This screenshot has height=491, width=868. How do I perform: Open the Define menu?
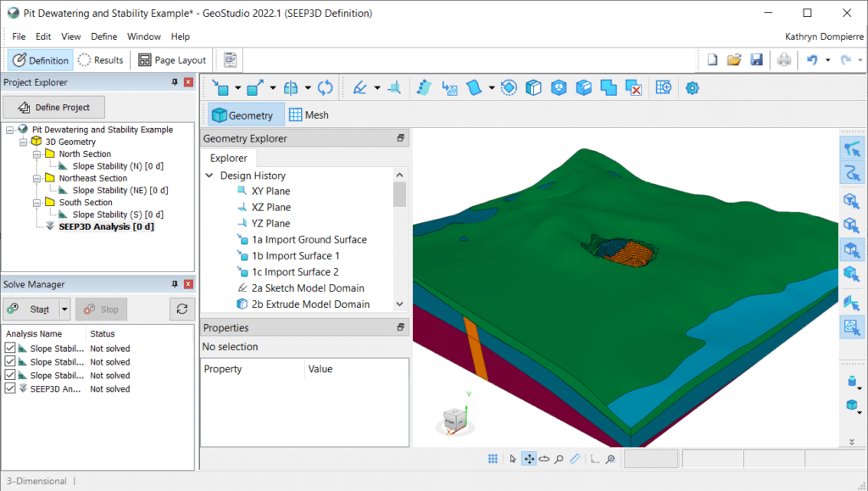[103, 36]
